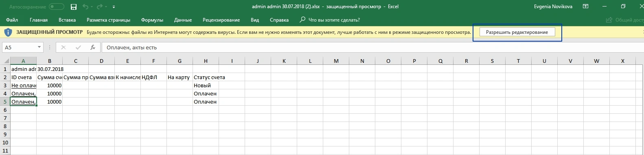
Task: Click the 'Сумма вза' cell in column D
Action: click(101, 77)
